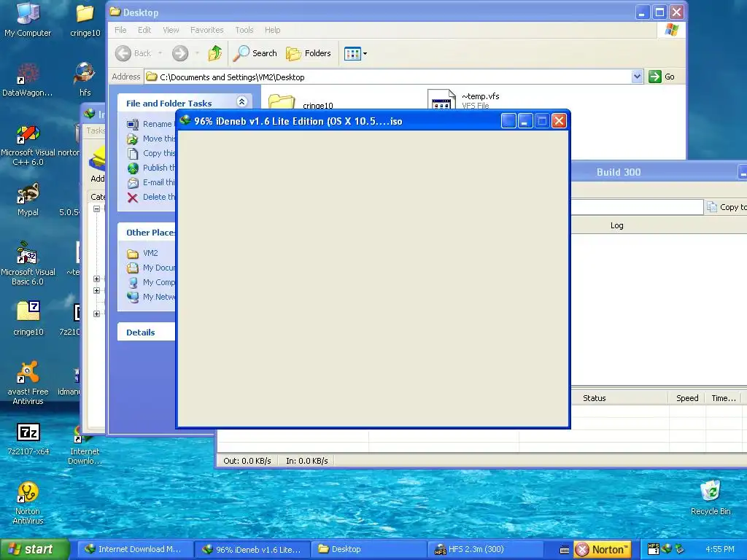
Task: Select the 7z2107-x64 installer desktop icon
Action: [x=28, y=438]
